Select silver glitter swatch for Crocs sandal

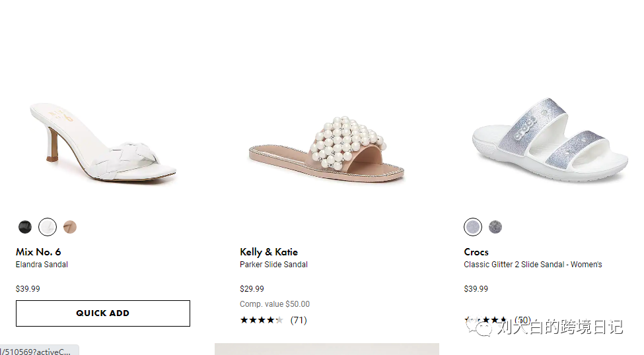tap(473, 227)
